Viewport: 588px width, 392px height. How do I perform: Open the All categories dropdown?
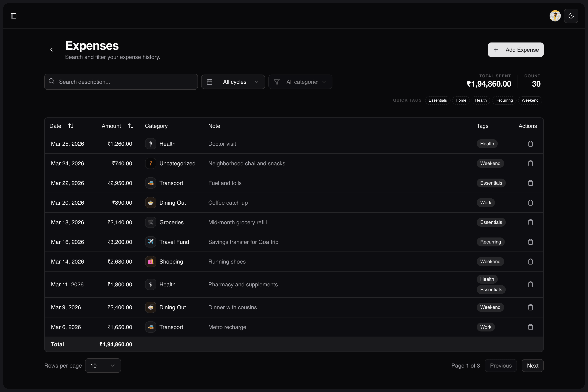pyautogui.click(x=300, y=82)
